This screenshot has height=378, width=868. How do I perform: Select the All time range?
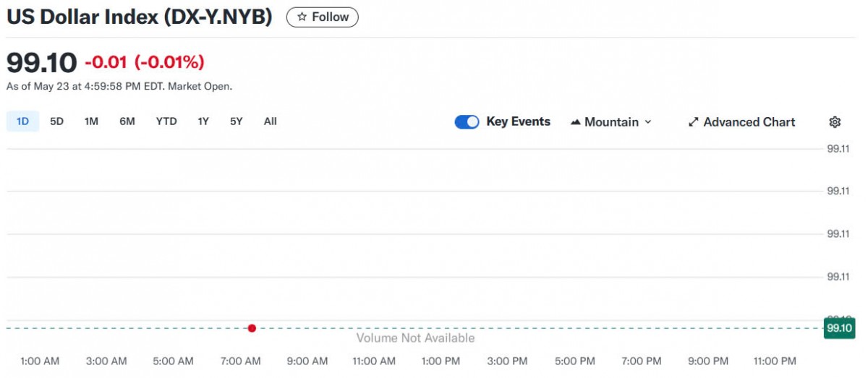pos(271,121)
